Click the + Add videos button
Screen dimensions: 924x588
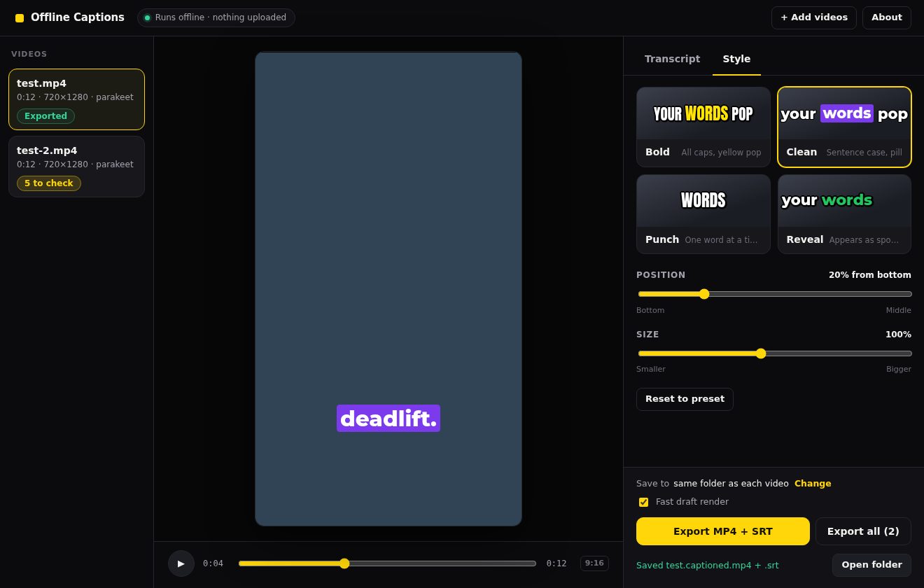tap(813, 17)
